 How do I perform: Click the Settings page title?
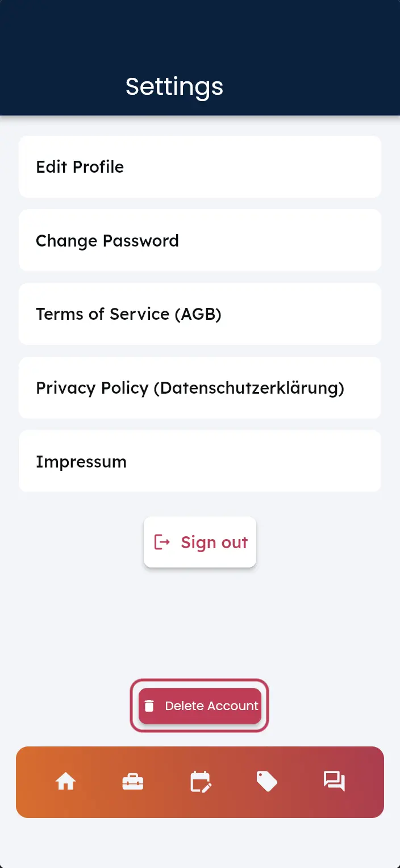[x=174, y=87]
